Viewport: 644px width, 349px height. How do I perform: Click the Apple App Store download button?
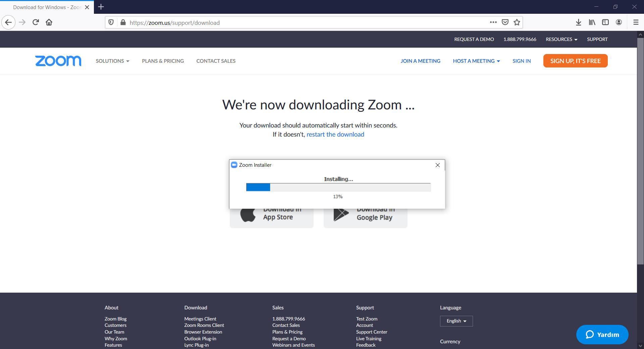272,217
